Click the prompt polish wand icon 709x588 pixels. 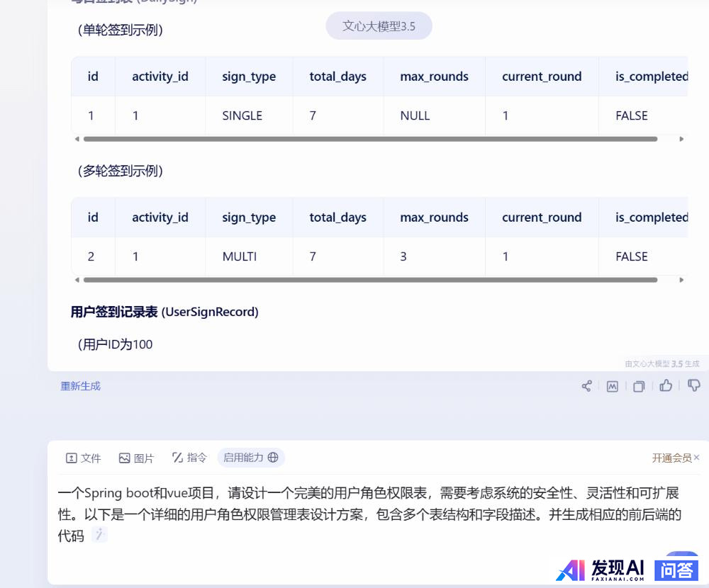tap(100, 535)
